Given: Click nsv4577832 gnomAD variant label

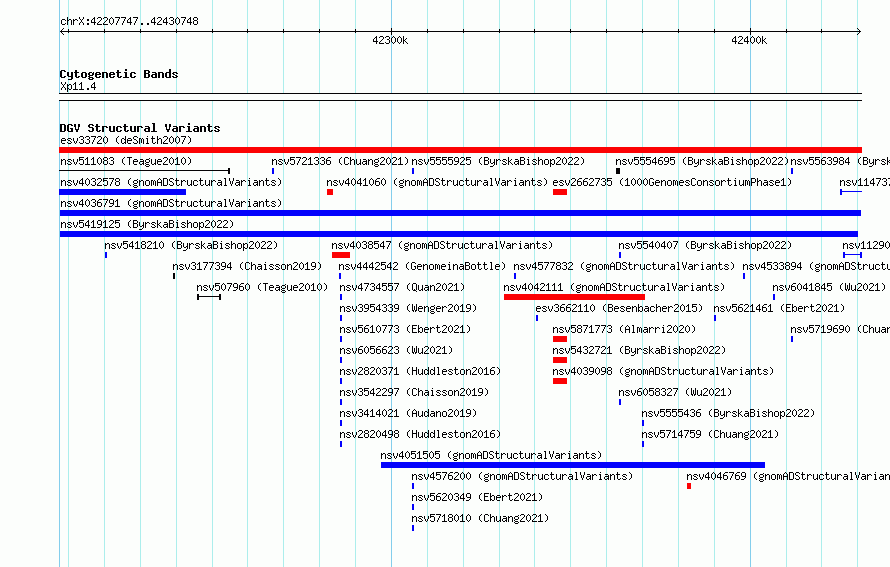Looking at the screenshot, I should point(624,266).
